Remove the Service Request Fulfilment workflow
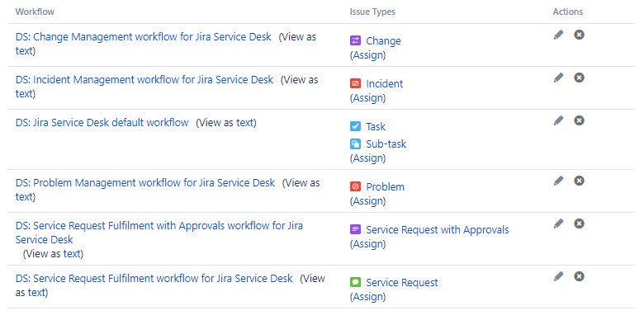 pyautogui.click(x=579, y=276)
